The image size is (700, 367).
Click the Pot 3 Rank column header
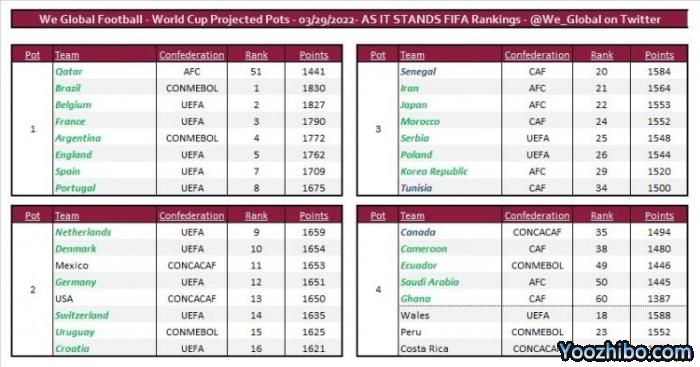601,55
